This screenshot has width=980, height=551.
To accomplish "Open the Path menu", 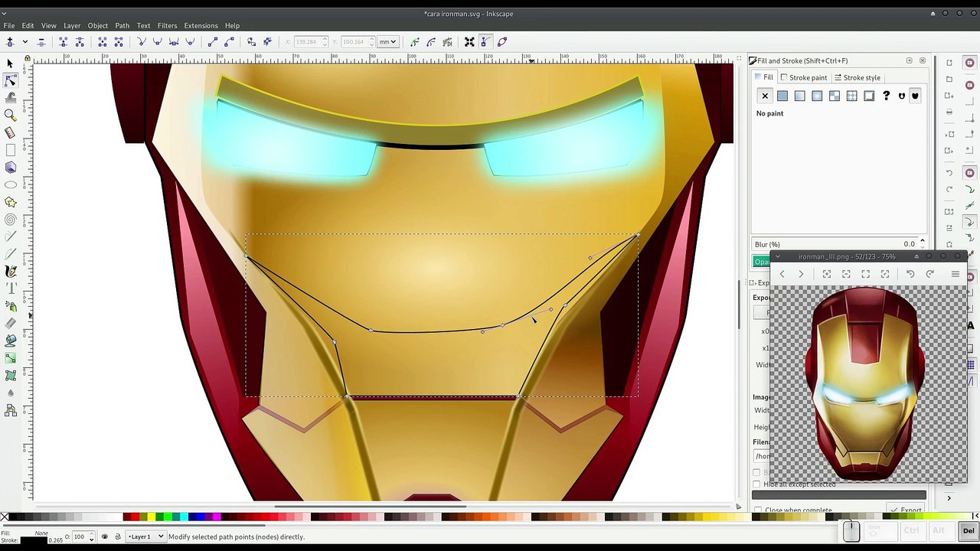I will [x=122, y=25].
